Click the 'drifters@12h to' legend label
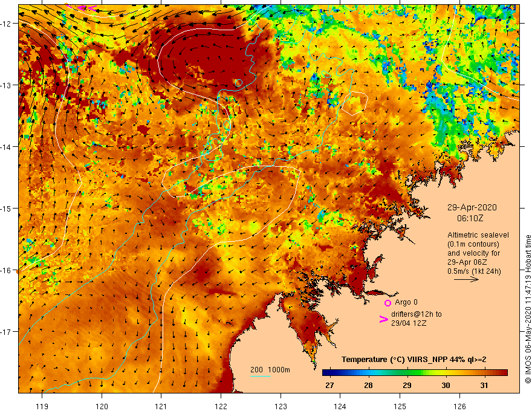This screenshot has width=532, height=411. pos(417,314)
